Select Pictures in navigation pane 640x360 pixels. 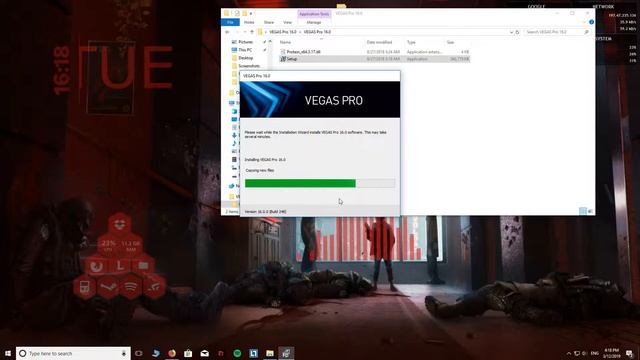[x=246, y=42]
